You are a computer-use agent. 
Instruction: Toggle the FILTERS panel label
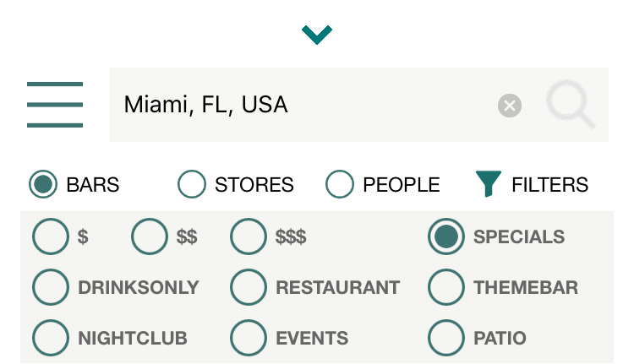point(550,185)
